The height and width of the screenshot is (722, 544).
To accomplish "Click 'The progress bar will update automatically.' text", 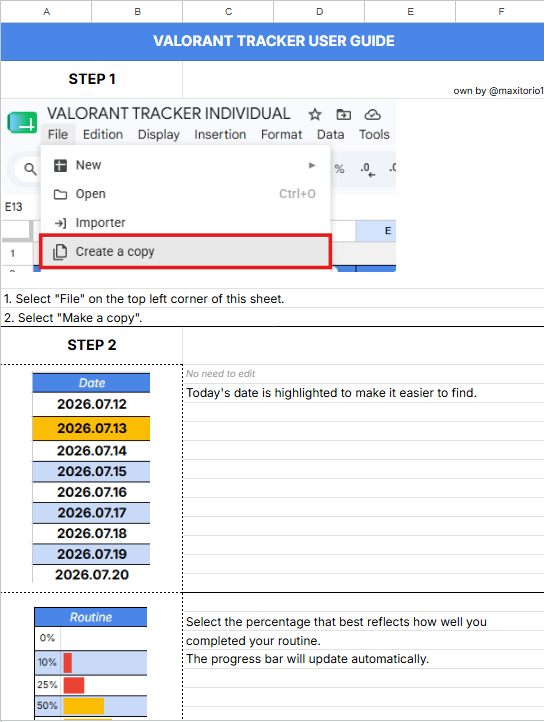I will pyautogui.click(x=307, y=659).
